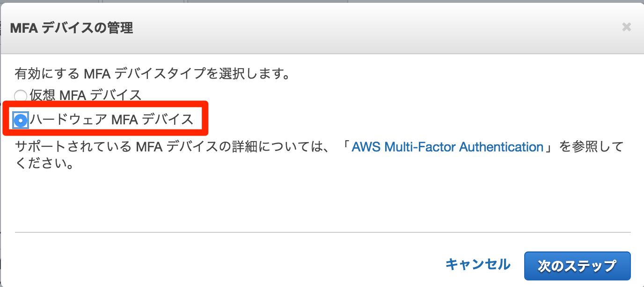Image resolution: width=644 pixels, height=287 pixels.
Task: Click the 仮想 MFA デバイス label text
Action: tap(84, 95)
